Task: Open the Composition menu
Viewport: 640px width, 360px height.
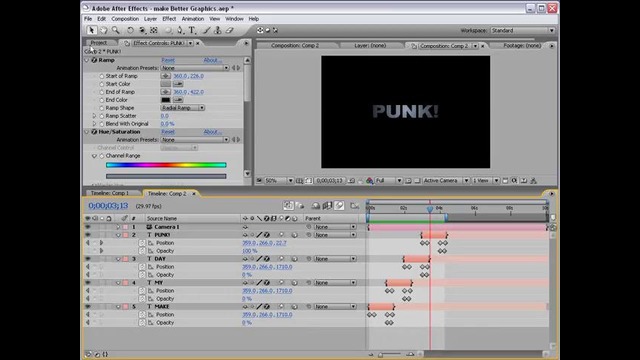Action: 125,19
